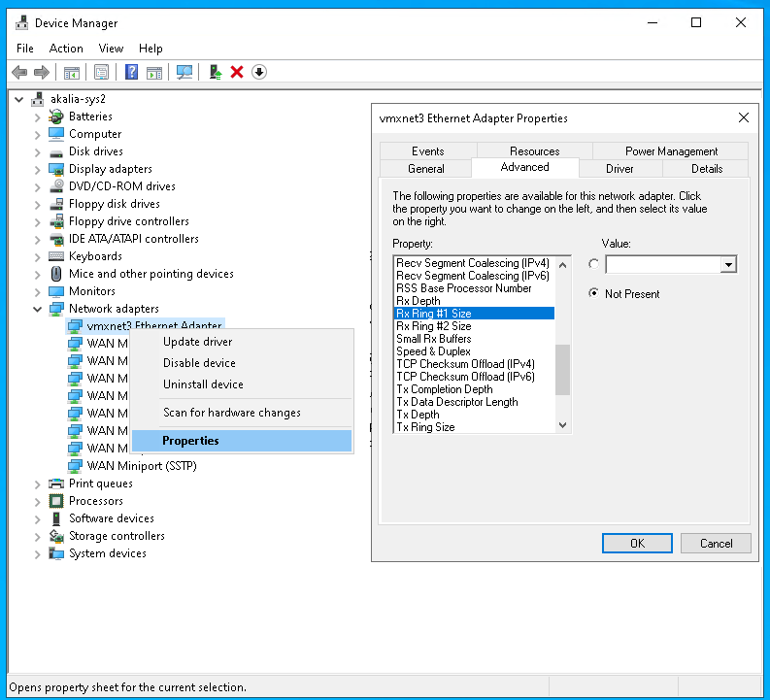The image size is (770, 700).
Task: Collapse the Network adapters category
Action: [x=38, y=309]
